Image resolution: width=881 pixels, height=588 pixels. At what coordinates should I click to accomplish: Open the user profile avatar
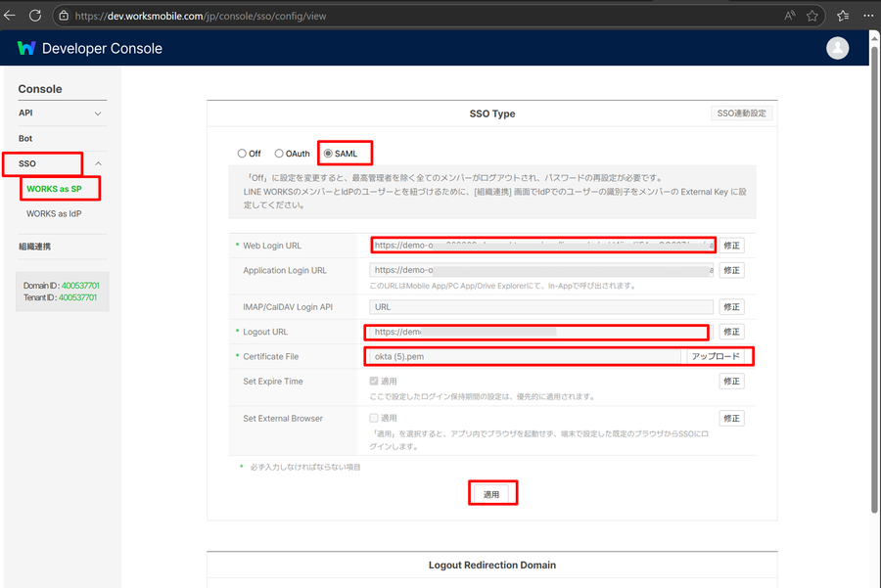(x=837, y=49)
